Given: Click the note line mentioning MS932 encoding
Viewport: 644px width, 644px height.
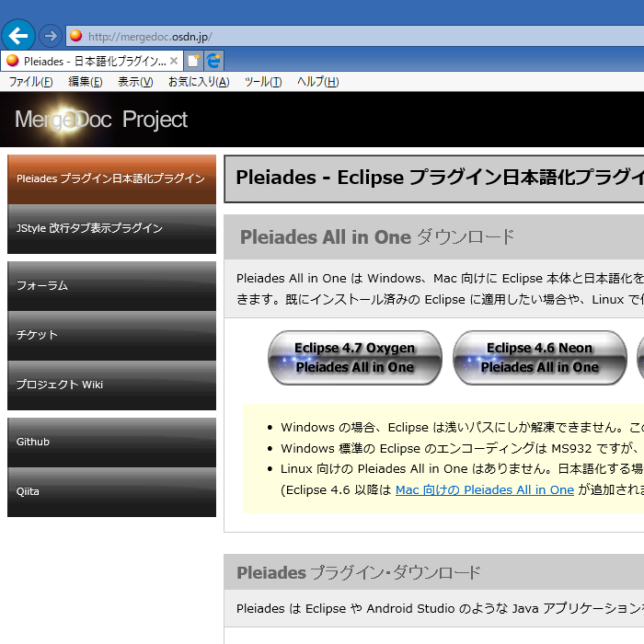Looking at the screenshot, I should pyautogui.click(x=462, y=448).
